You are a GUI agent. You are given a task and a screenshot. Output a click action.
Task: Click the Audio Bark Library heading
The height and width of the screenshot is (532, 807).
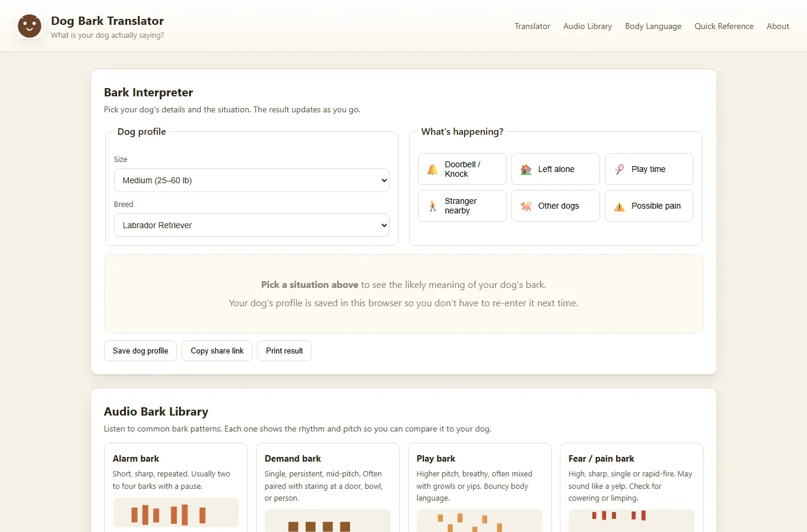[156, 411]
